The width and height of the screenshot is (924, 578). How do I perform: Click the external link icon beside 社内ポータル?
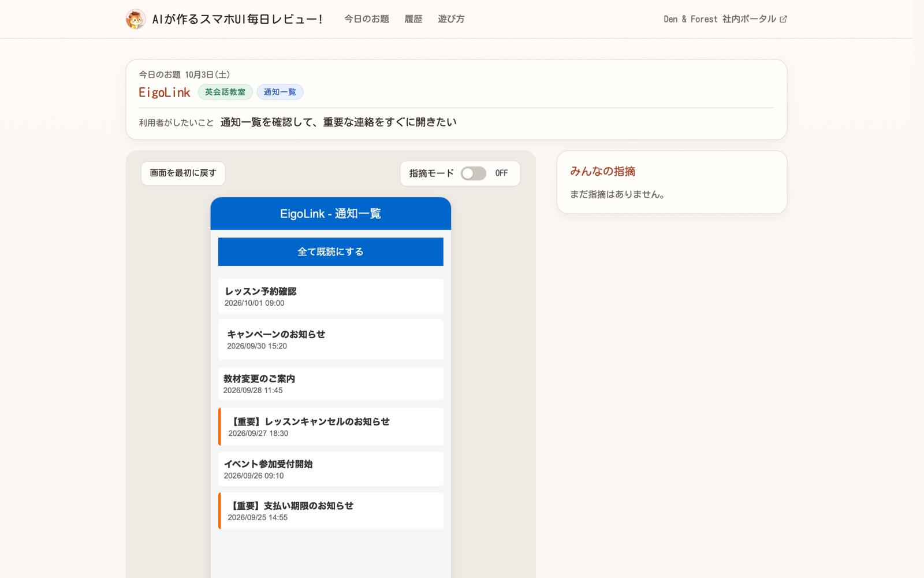[783, 19]
